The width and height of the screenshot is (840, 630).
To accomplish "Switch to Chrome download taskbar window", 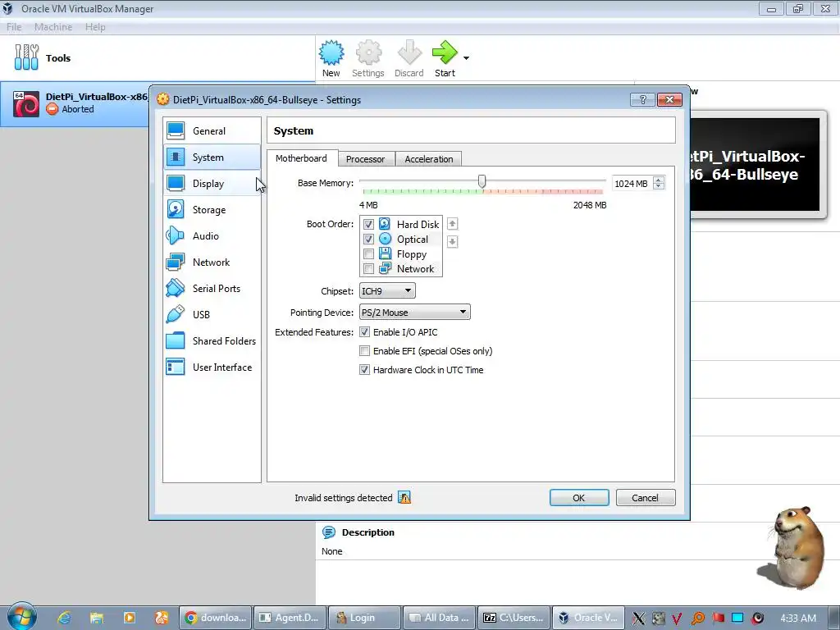I will click(x=216, y=618).
